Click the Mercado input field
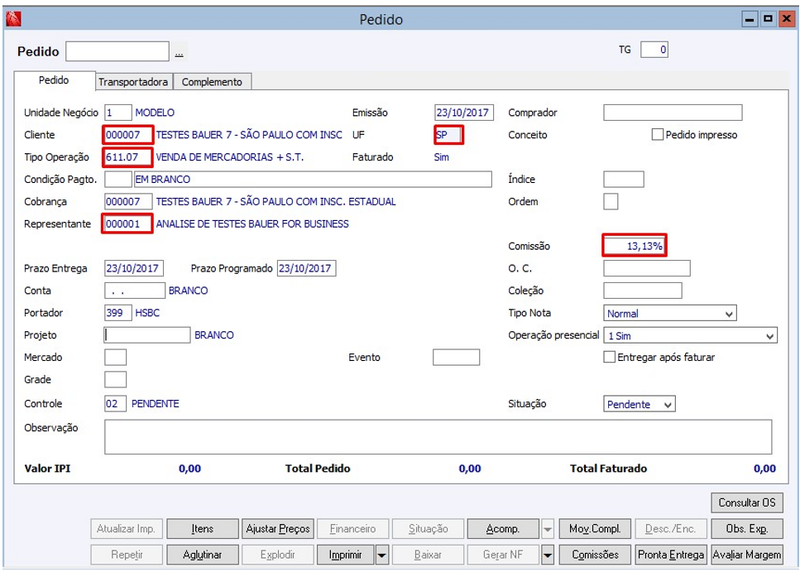Screen dimensions: 800x572 coord(115,357)
